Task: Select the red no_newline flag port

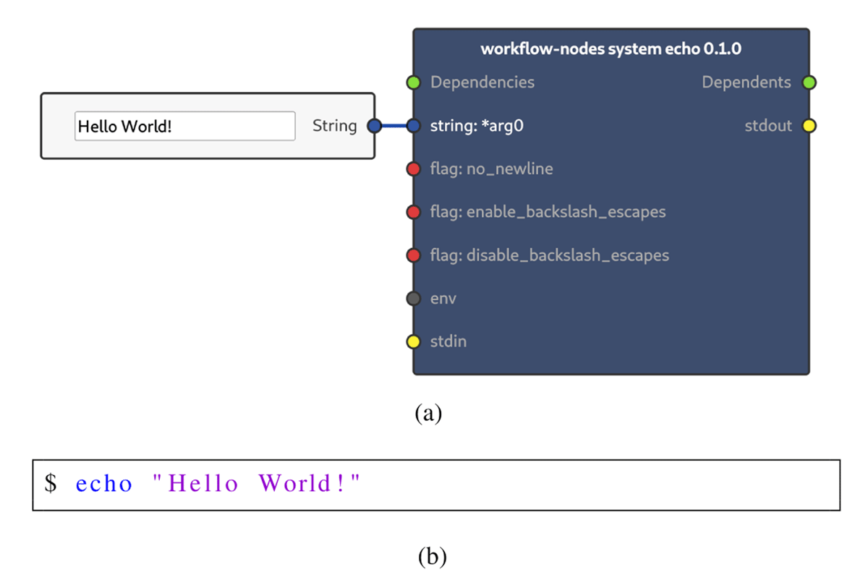Action: click(413, 169)
